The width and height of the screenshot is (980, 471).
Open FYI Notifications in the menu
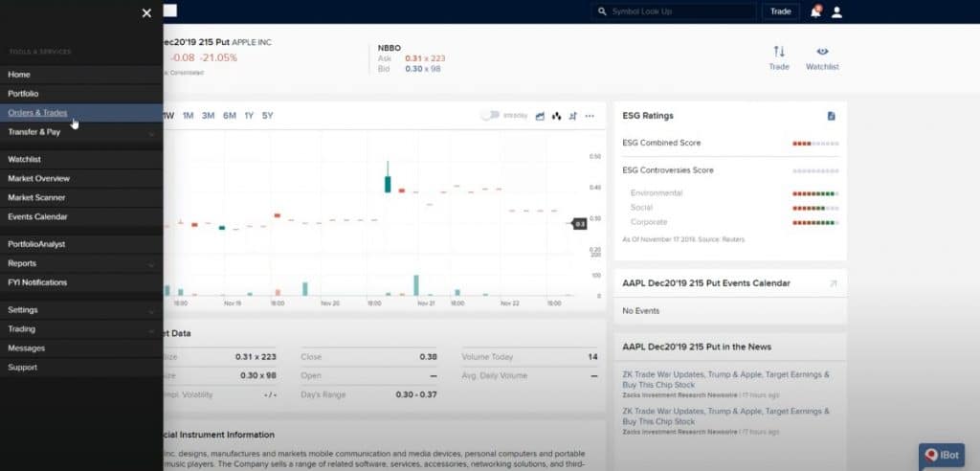[81, 282]
